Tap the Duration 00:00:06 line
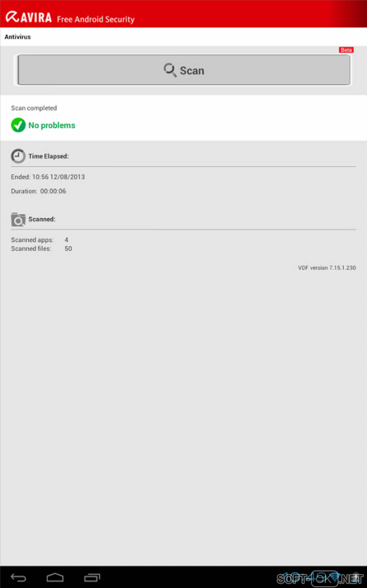 pyautogui.click(x=38, y=191)
